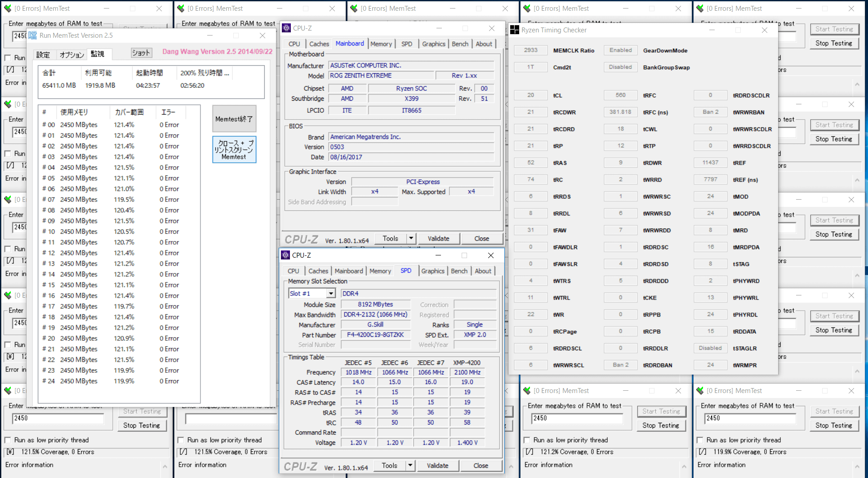Click the green check icon of the top-left MemTest window
Screen dimensions: 868x478
tap(8, 8)
